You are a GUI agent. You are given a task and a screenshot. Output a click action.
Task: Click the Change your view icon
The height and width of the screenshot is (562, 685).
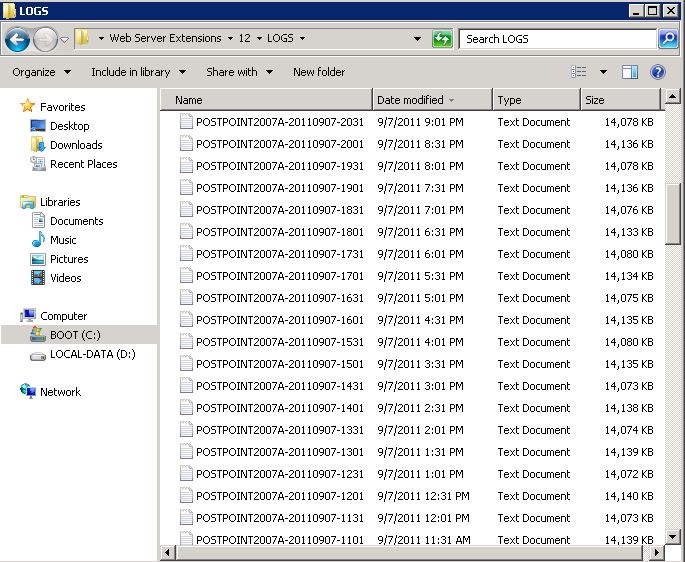(x=579, y=72)
